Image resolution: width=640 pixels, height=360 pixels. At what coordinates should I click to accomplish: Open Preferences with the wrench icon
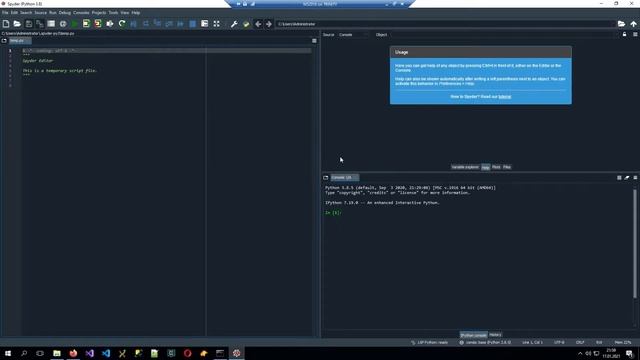pos(234,24)
